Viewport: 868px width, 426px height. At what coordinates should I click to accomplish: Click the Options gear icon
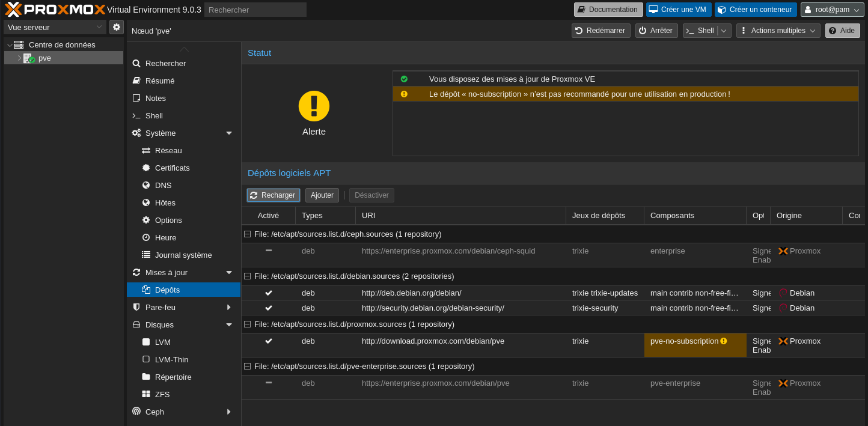(x=146, y=220)
